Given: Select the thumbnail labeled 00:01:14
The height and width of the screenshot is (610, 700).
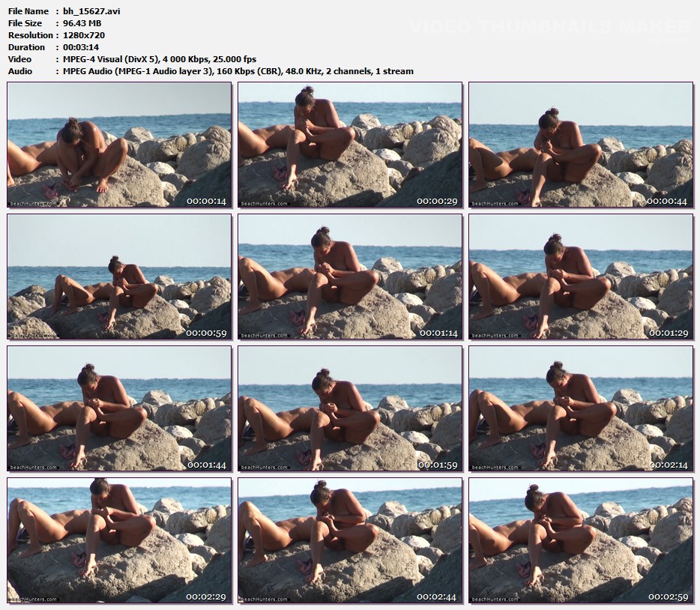Looking at the screenshot, I should [350, 277].
